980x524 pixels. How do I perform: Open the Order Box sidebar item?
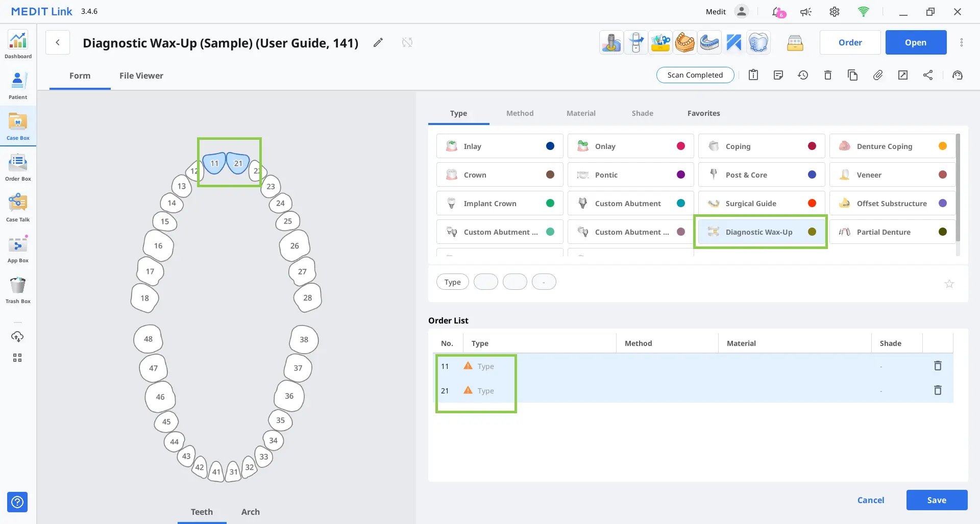click(18, 167)
